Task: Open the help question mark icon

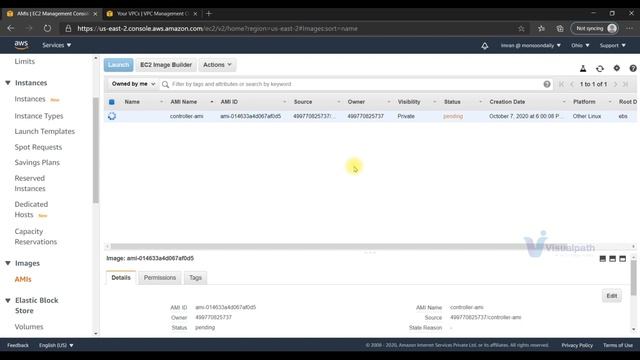Action: tap(633, 69)
